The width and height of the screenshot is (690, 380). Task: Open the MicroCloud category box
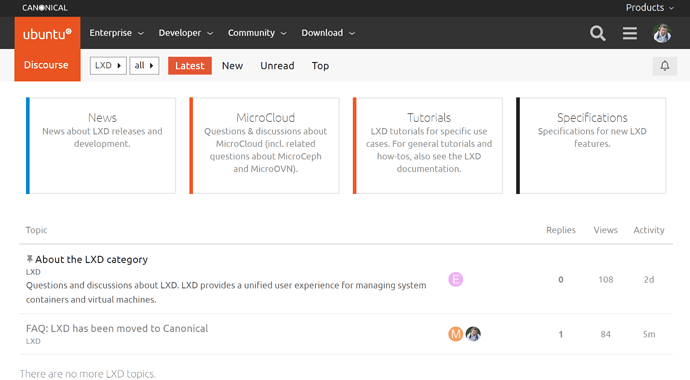click(264, 146)
